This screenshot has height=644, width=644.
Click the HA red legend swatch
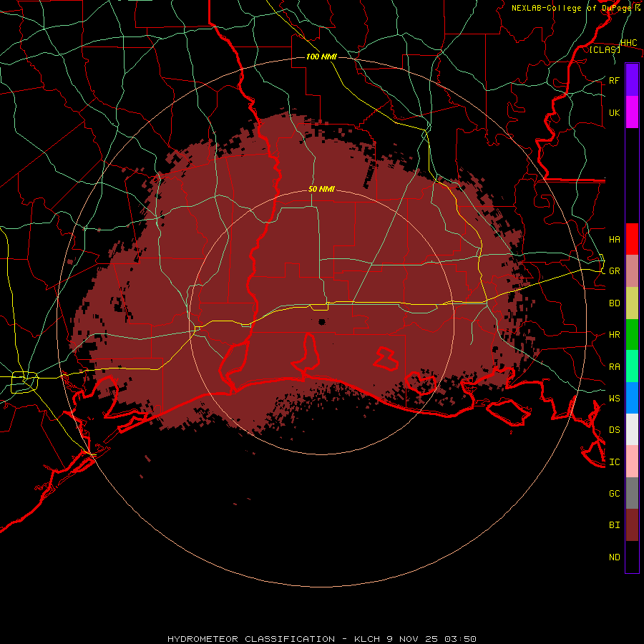pos(632,239)
